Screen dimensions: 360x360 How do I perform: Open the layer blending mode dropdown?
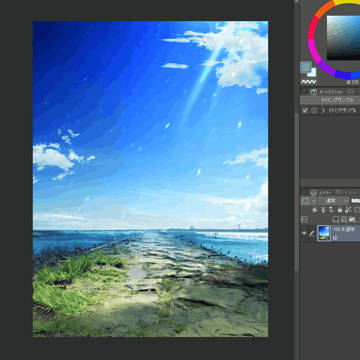[x=333, y=201]
